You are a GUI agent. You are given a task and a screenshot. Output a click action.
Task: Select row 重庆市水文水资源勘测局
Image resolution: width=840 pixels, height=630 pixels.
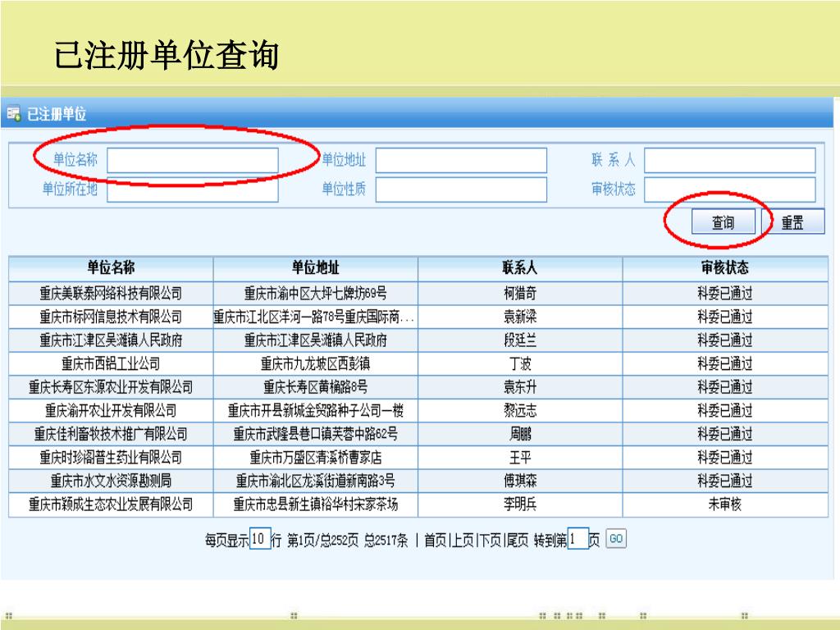[418, 481]
